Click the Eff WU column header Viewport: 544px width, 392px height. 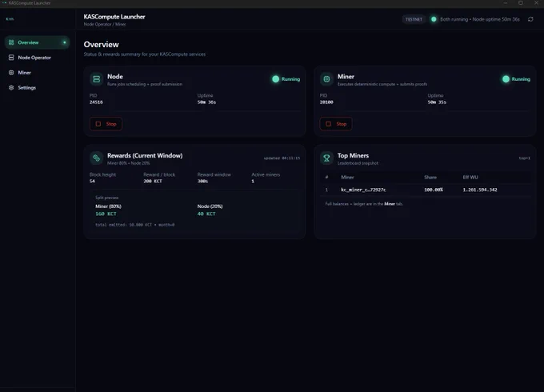pyautogui.click(x=470, y=178)
